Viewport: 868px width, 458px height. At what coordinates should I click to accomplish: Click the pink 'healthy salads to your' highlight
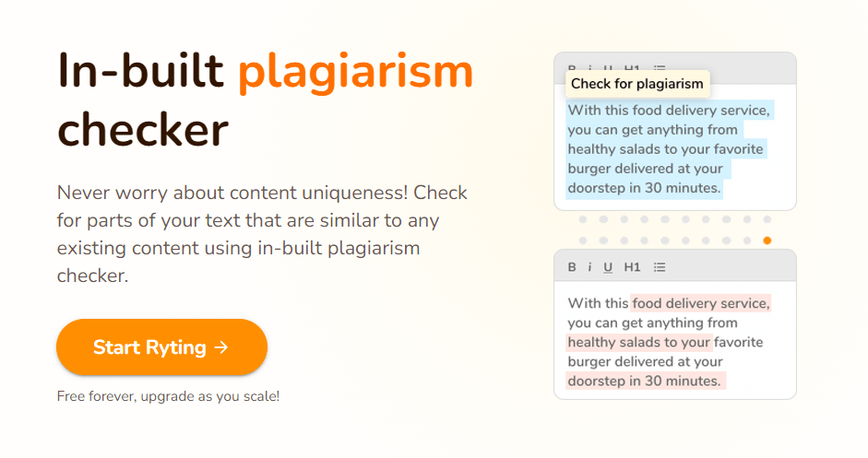[x=639, y=342]
